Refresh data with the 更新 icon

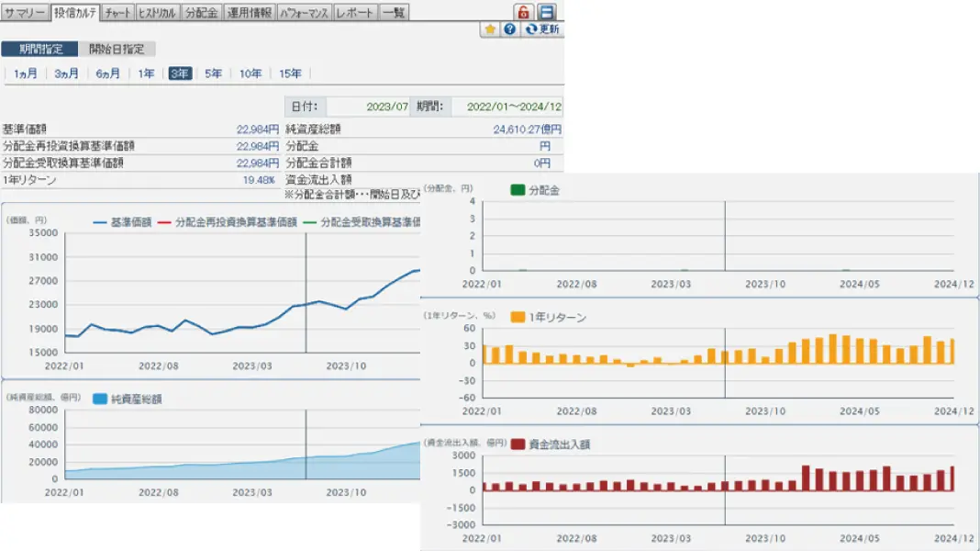(x=542, y=29)
